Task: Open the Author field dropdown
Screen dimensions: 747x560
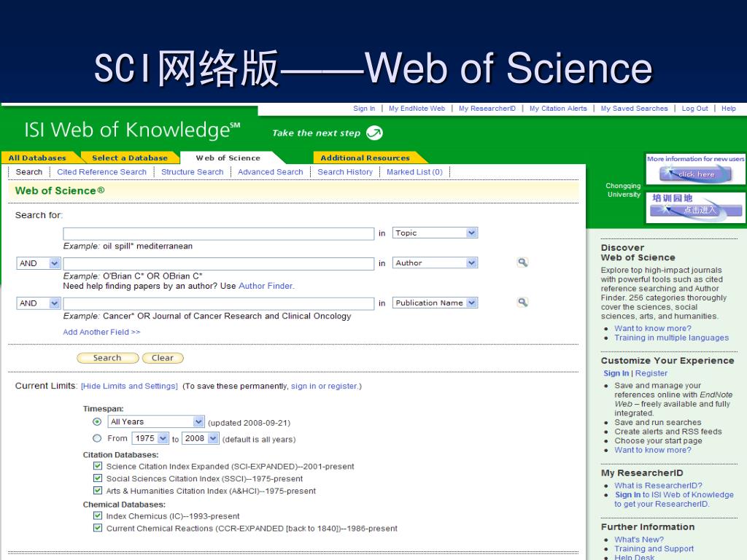Action: click(435, 262)
